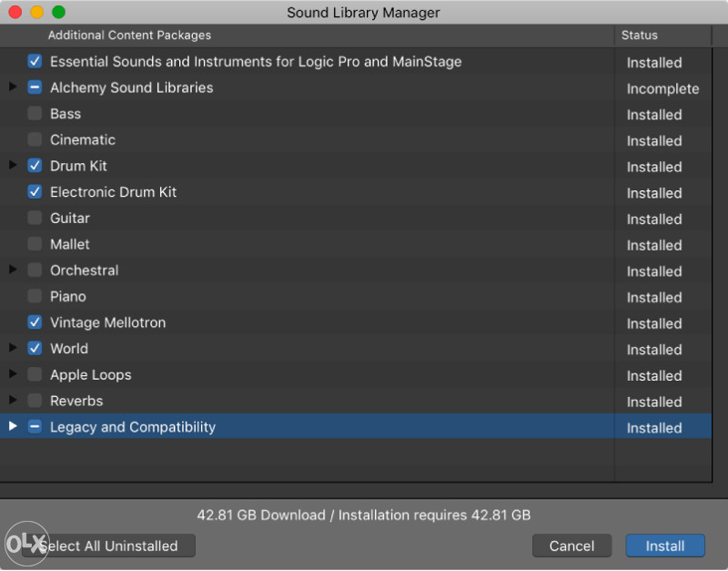
Task: Check the Orchestral package checkbox
Action: pyautogui.click(x=35, y=270)
